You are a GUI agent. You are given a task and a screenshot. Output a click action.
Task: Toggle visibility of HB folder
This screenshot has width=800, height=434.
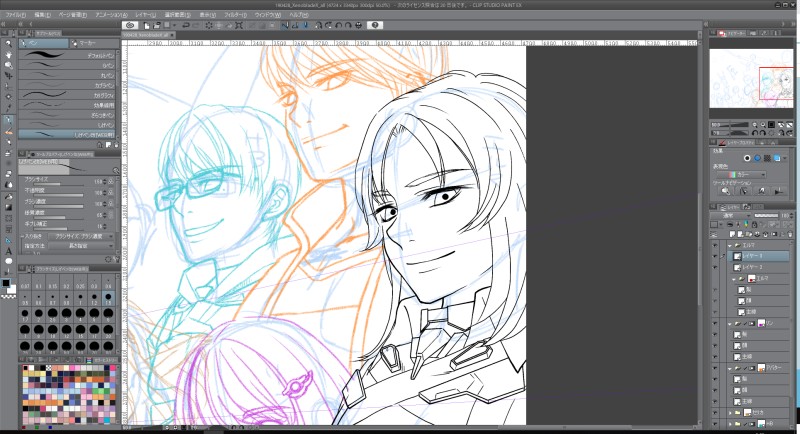(x=715, y=423)
